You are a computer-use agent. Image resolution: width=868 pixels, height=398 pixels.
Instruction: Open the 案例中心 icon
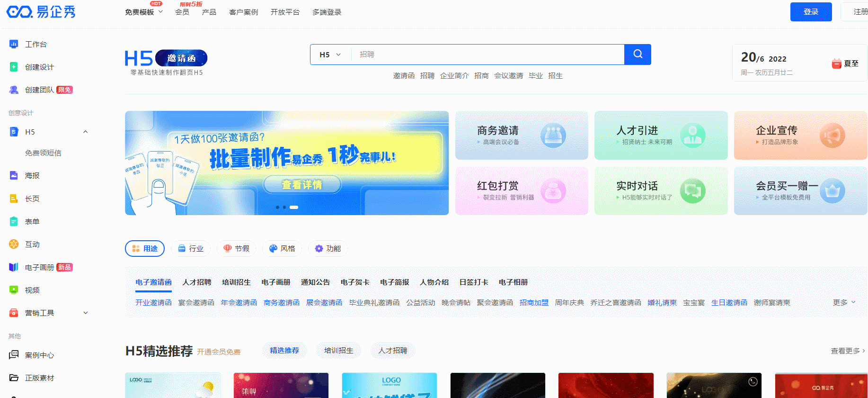tap(14, 355)
